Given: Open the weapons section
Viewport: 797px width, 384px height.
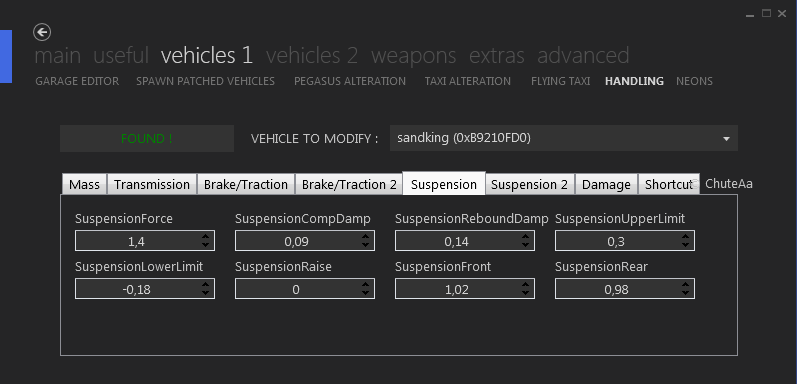Looking at the screenshot, I should (413, 55).
